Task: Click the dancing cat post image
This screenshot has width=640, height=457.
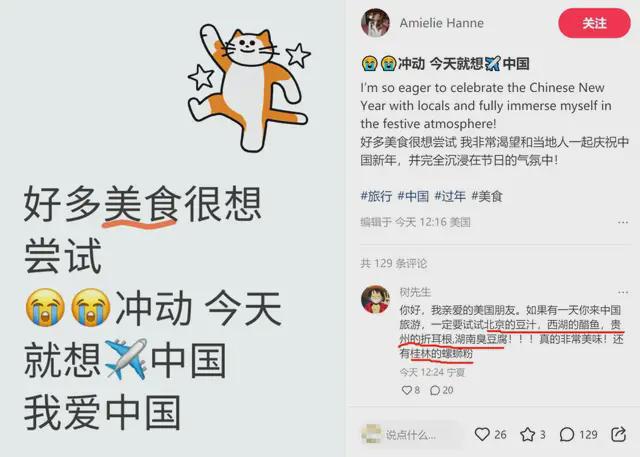Action: tap(249, 87)
